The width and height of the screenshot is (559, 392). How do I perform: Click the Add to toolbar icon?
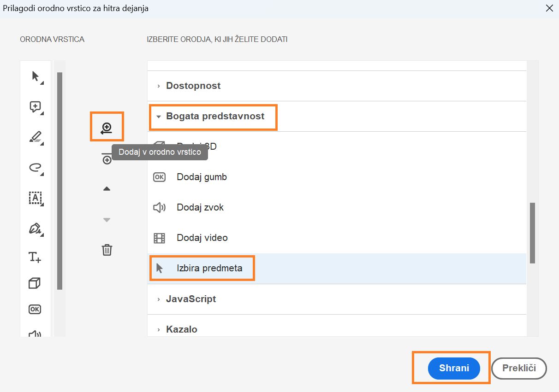tap(107, 128)
